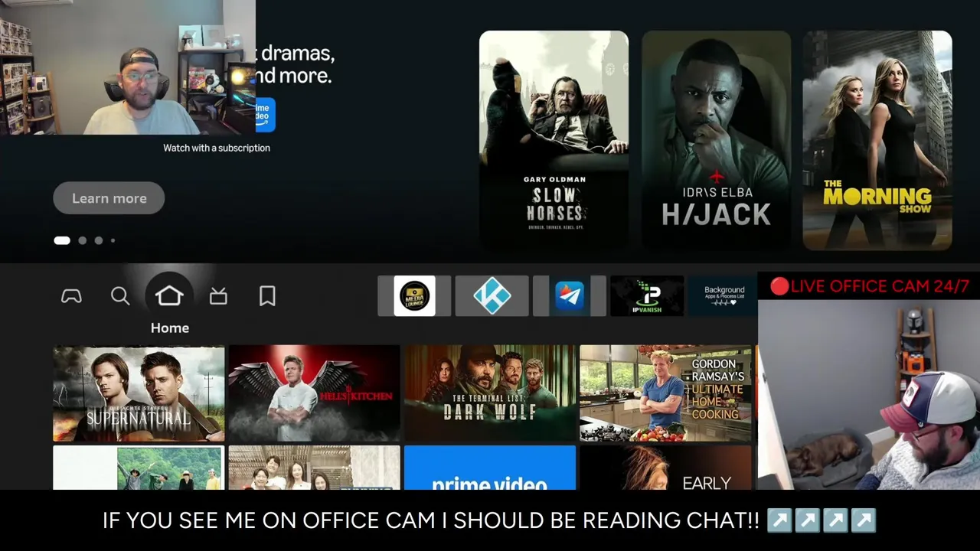This screenshot has width=980, height=551.
Task: Open the My Stuff bookmark icon
Action: [267, 296]
